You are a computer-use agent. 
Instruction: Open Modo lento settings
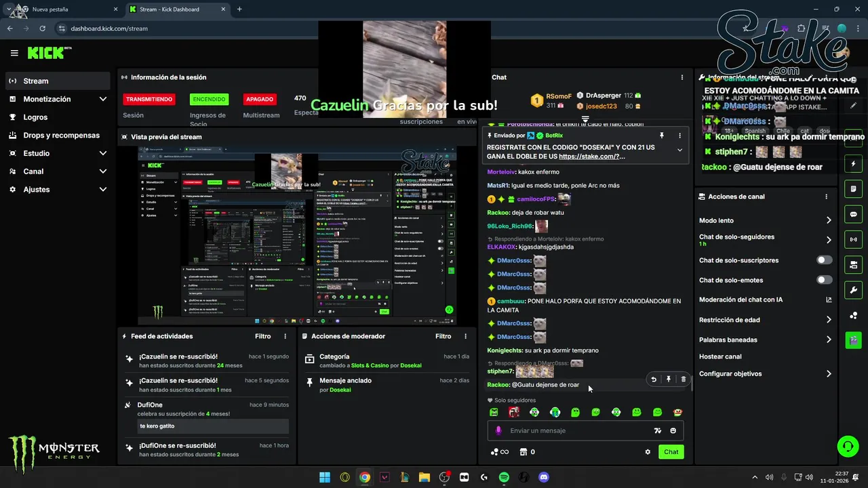[x=766, y=220]
